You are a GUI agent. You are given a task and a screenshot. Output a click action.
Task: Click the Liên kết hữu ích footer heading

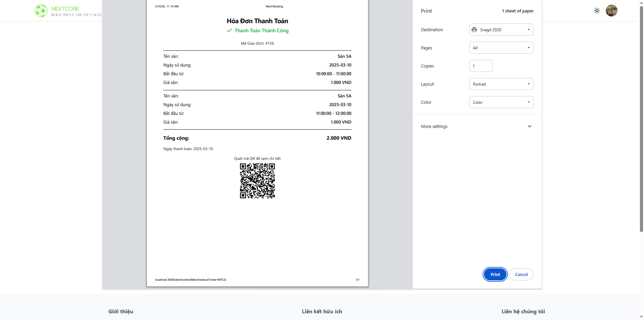click(322, 312)
